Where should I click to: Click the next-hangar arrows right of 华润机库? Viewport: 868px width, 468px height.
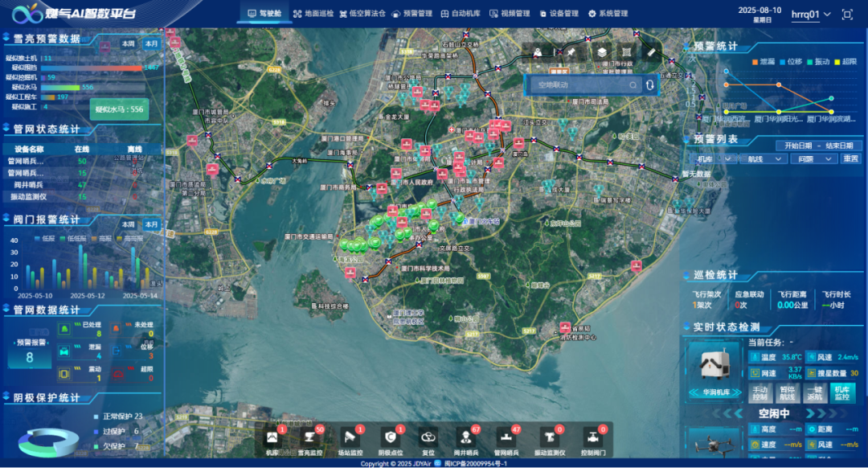(737, 392)
